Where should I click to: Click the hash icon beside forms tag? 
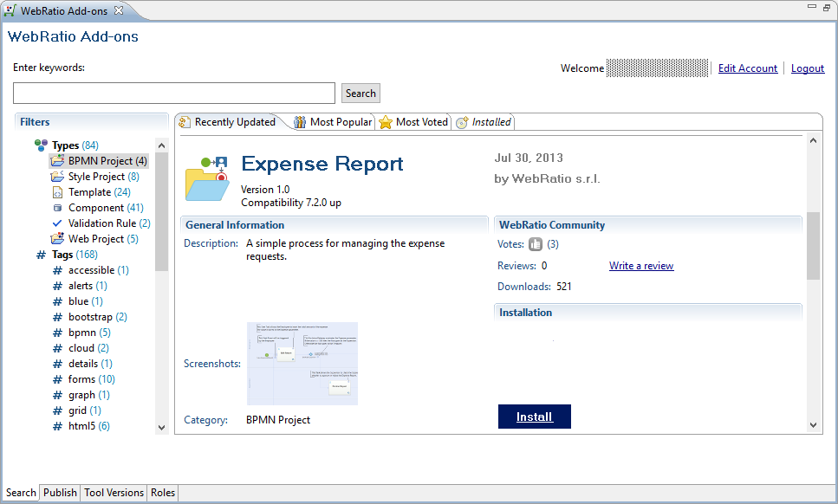57,379
